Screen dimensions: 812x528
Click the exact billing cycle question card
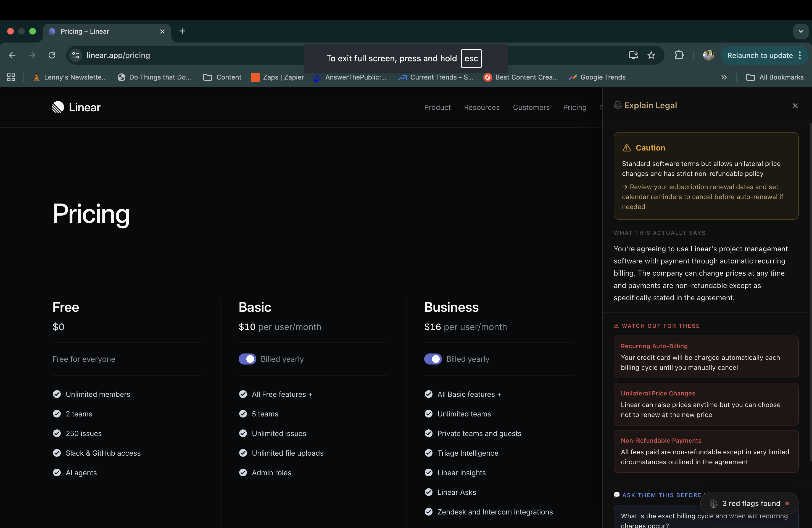click(x=706, y=517)
